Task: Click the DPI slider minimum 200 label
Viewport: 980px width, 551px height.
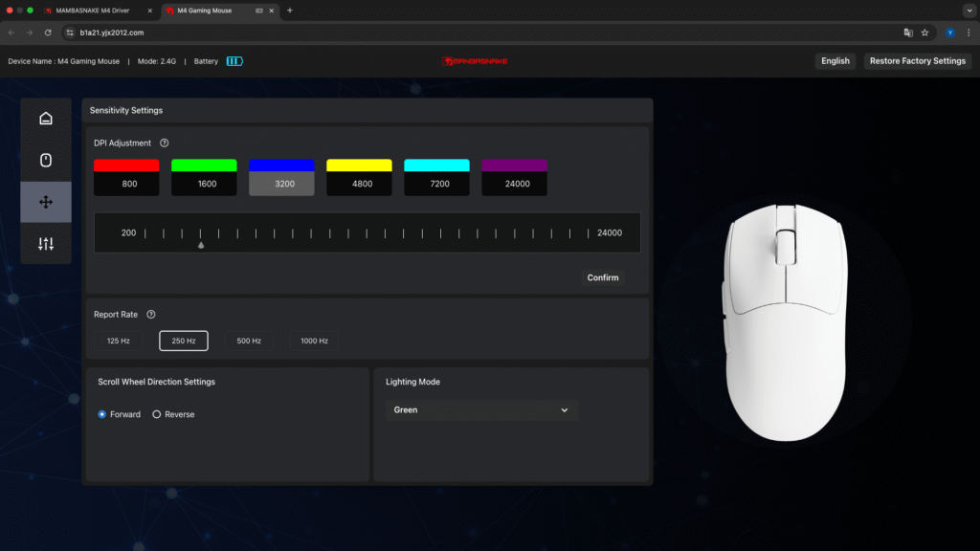Action: pos(128,232)
